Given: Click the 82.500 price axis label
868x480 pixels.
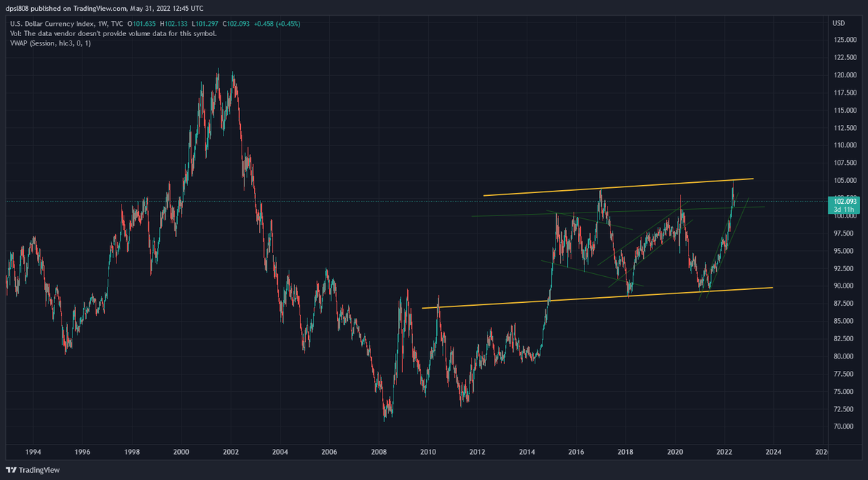Looking at the screenshot, I should point(844,339).
